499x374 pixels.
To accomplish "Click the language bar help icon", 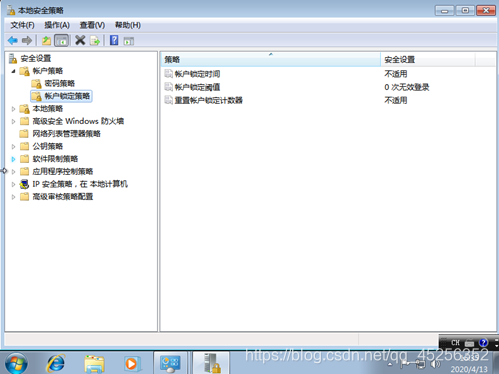I will click(x=483, y=342).
